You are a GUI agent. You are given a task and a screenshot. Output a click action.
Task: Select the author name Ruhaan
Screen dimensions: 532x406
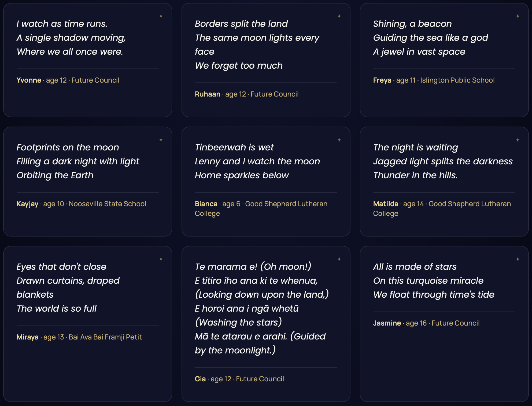tap(208, 94)
